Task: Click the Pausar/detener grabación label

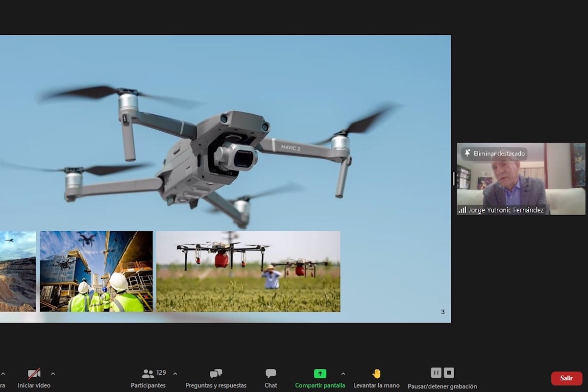Action: 442,386
